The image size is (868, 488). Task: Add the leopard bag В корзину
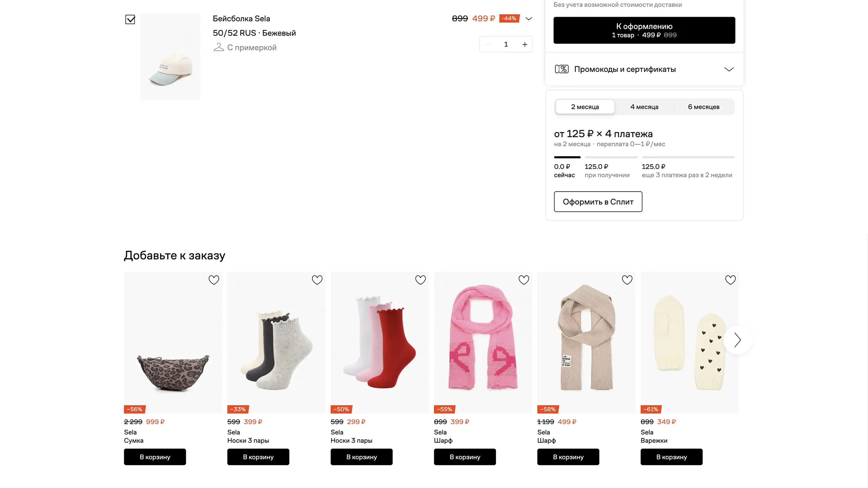155,457
